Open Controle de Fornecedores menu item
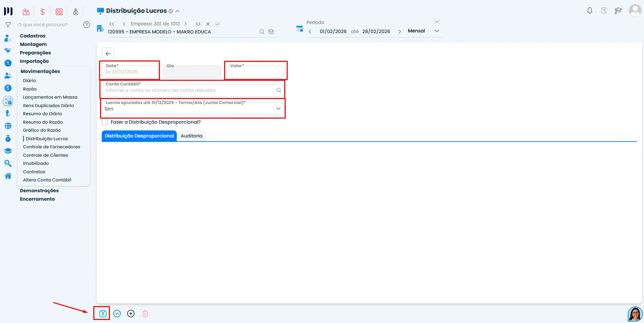The image size is (644, 323). click(52, 147)
